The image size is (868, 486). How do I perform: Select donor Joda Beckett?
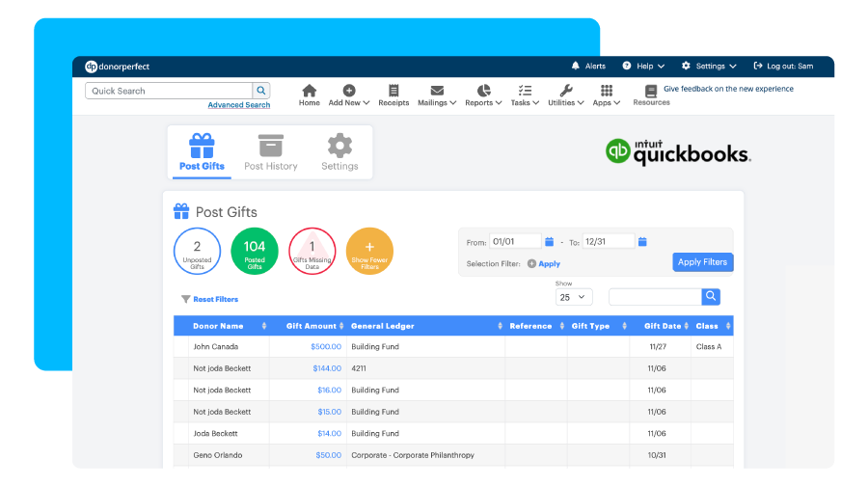[215, 433]
